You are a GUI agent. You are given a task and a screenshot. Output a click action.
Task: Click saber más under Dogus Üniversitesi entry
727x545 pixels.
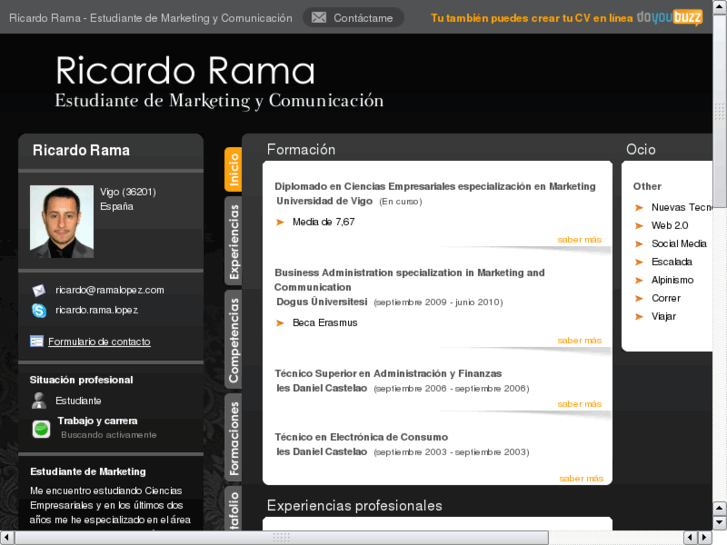pyautogui.click(x=579, y=340)
